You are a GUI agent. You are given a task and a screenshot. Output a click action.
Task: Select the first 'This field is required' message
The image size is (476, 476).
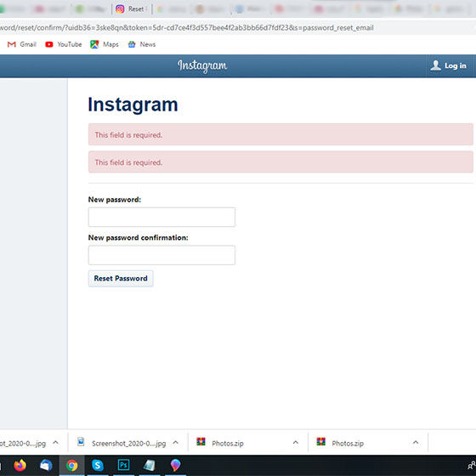tap(280, 134)
